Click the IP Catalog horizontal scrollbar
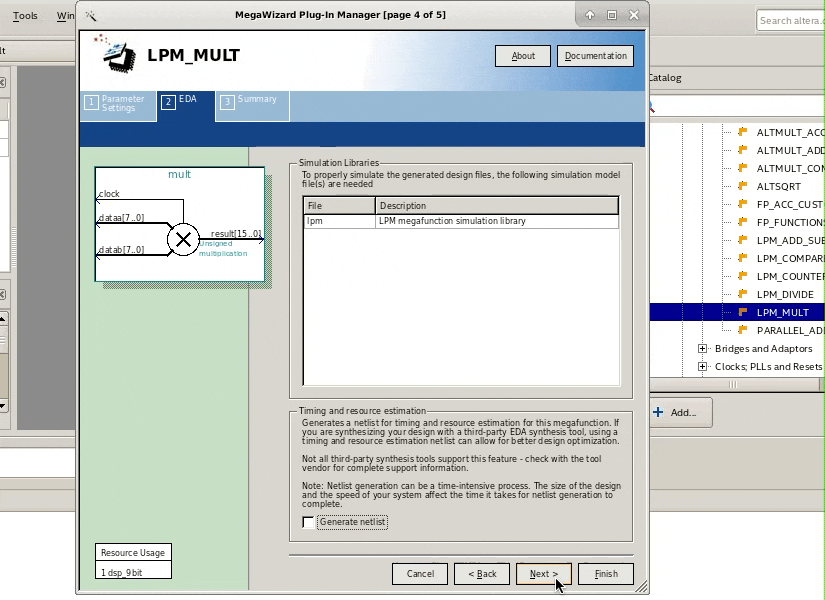This screenshot has width=825, height=600. [735, 385]
